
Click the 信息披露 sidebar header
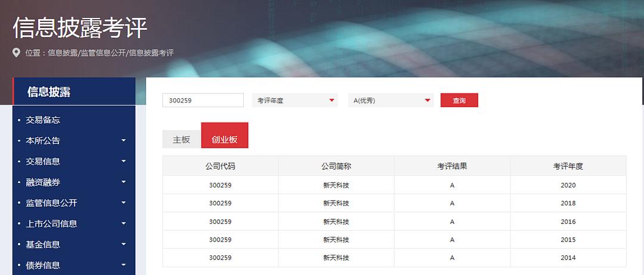point(49,92)
